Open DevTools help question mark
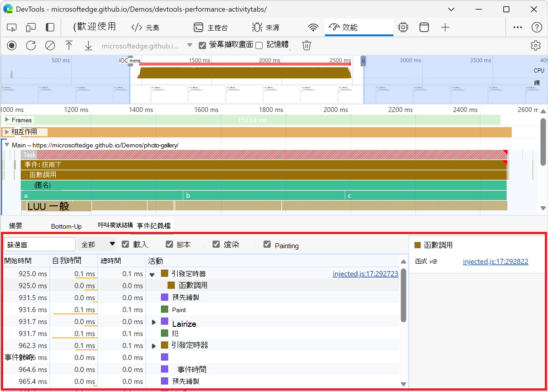Screen dimensions: 548x392 click(x=537, y=27)
